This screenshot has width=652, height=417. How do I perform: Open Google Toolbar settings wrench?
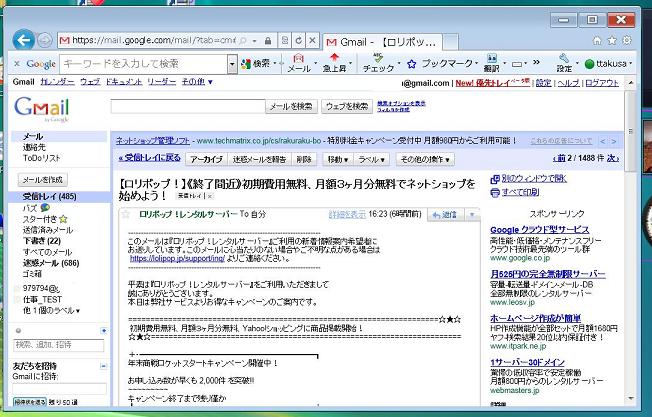pos(564,62)
